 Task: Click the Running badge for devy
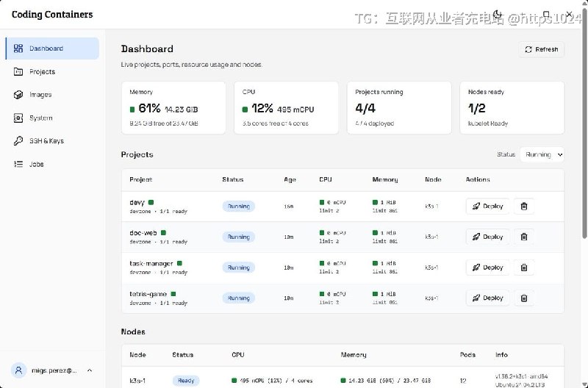point(238,206)
